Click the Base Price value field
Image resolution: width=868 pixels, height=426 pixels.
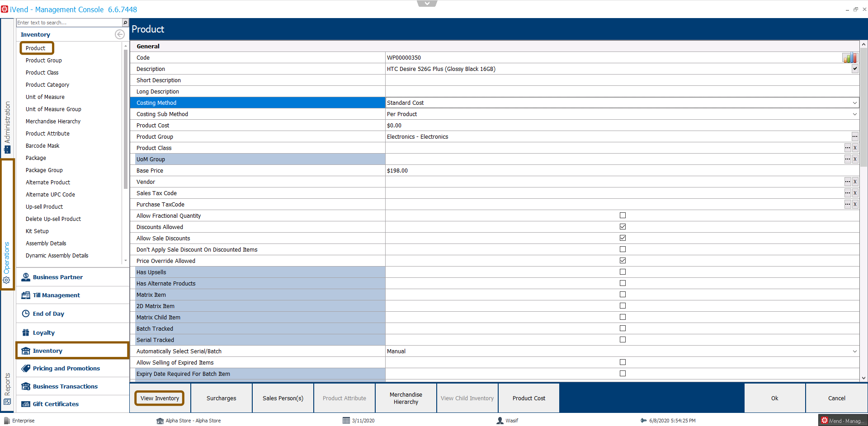pyautogui.click(x=622, y=170)
